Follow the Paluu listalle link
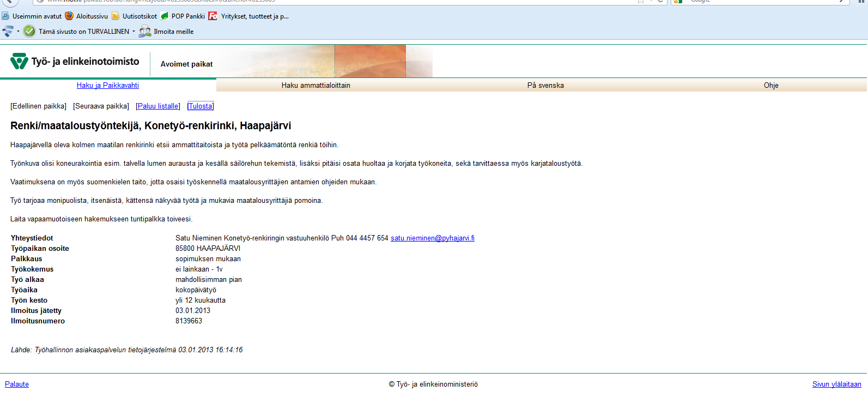This screenshot has width=868, height=409. point(158,106)
